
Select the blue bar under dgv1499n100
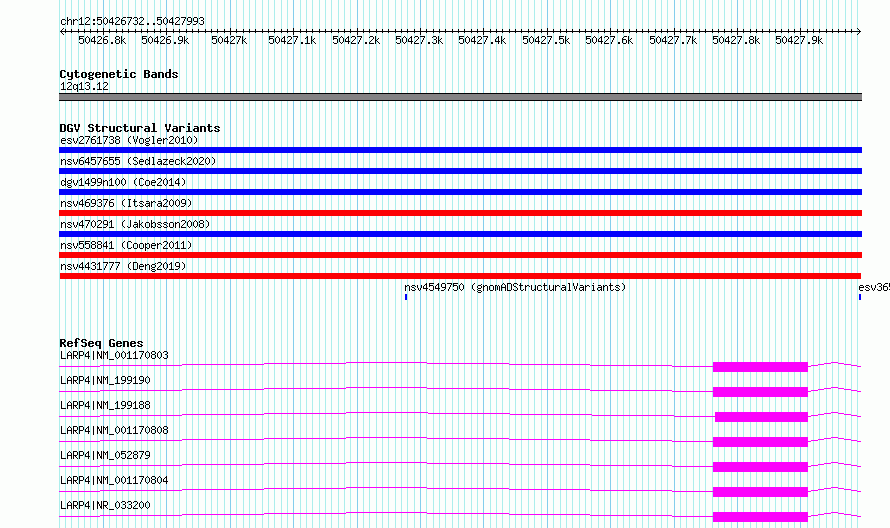[460, 192]
